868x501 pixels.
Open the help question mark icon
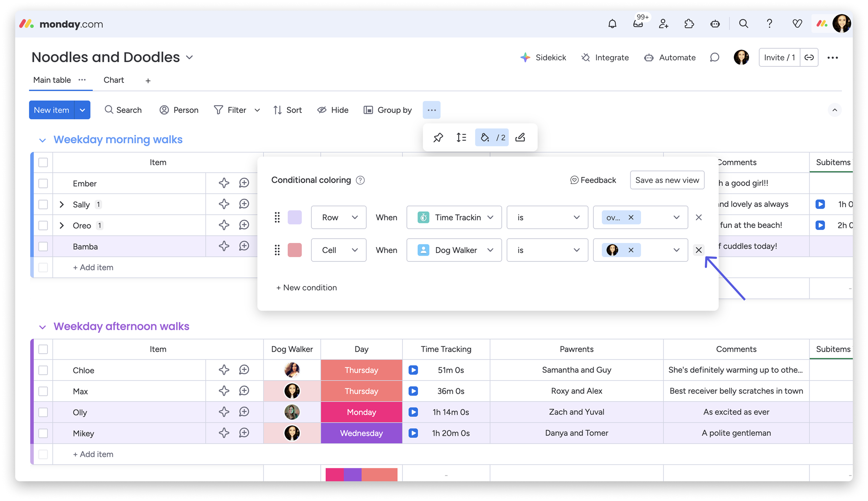point(770,24)
